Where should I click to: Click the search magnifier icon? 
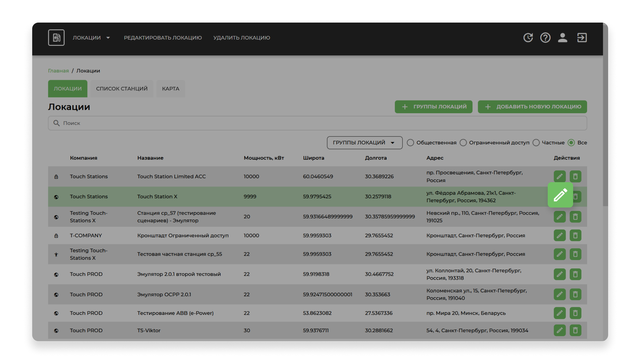(x=56, y=123)
